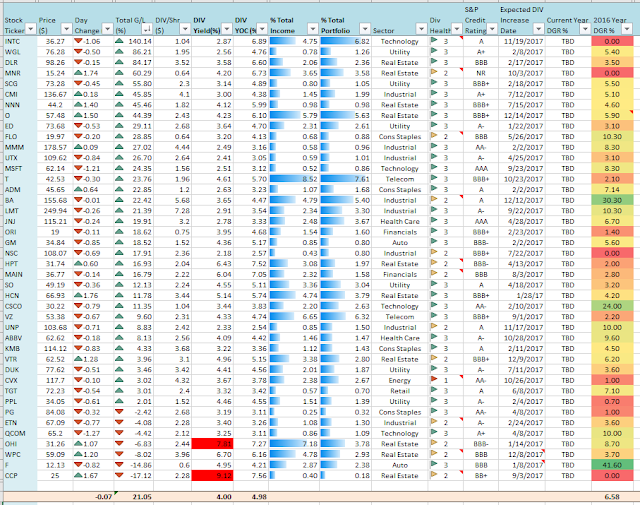Click the green up arrow in O Day Change
Image resolution: width=640 pixels, height=505 pixels.
[x=78, y=115]
